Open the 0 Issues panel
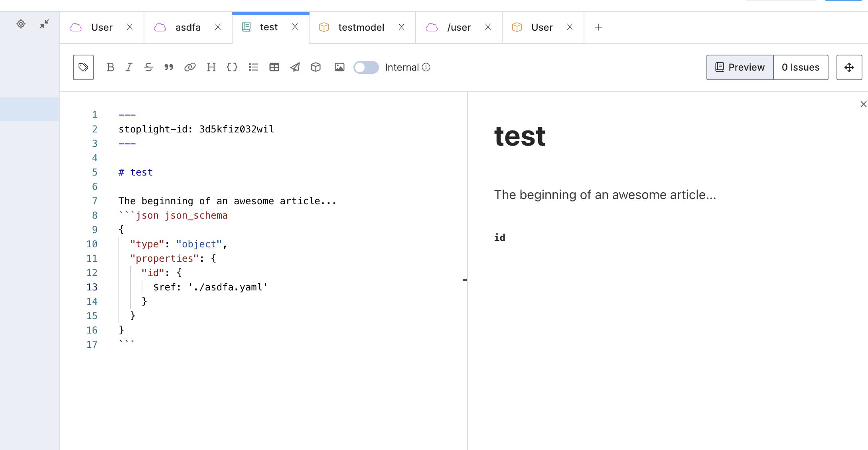The height and width of the screenshot is (450, 868). [x=801, y=67]
